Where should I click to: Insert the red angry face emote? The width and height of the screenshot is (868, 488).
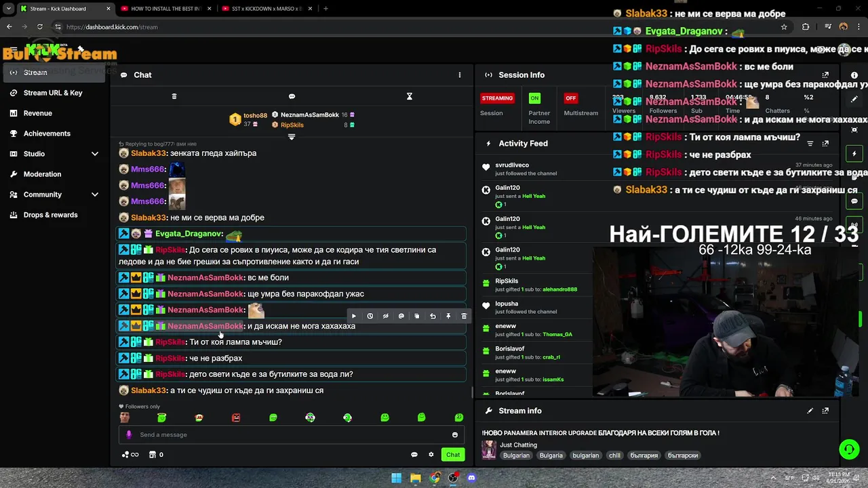tap(236, 418)
